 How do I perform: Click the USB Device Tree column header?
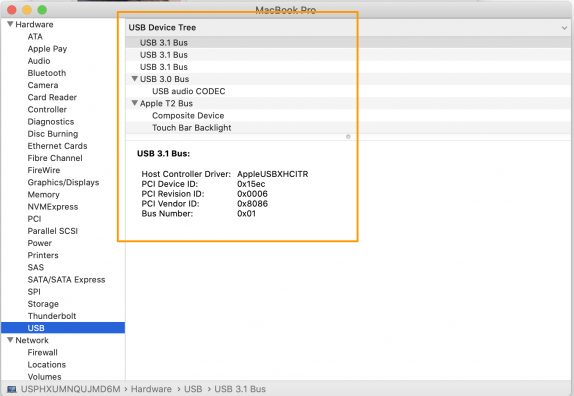click(349, 27)
